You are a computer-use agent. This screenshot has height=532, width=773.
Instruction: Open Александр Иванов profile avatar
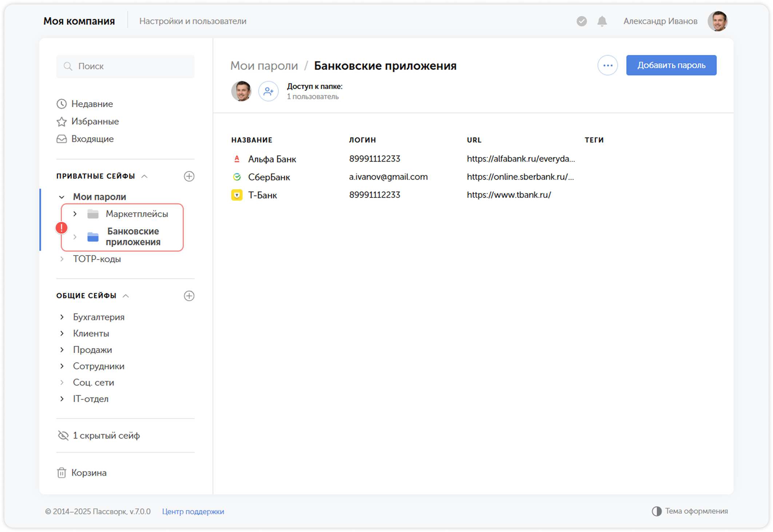click(718, 21)
